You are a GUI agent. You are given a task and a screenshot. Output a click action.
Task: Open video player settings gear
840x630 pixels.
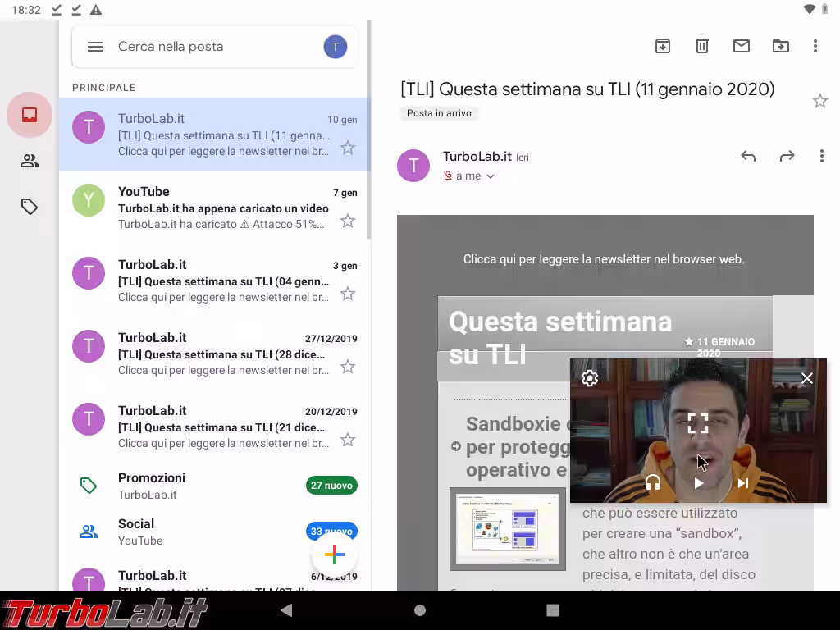pyautogui.click(x=590, y=378)
